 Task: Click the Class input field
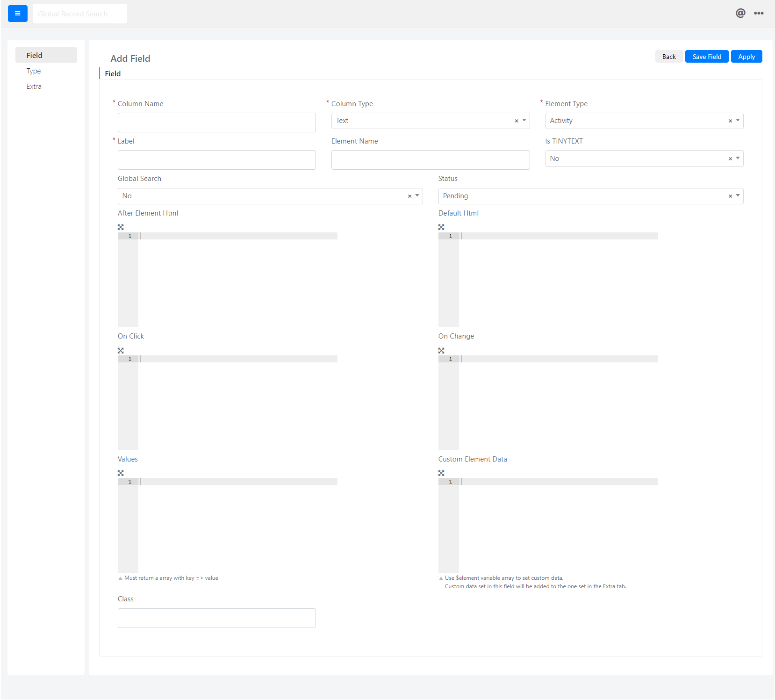click(217, 618)
